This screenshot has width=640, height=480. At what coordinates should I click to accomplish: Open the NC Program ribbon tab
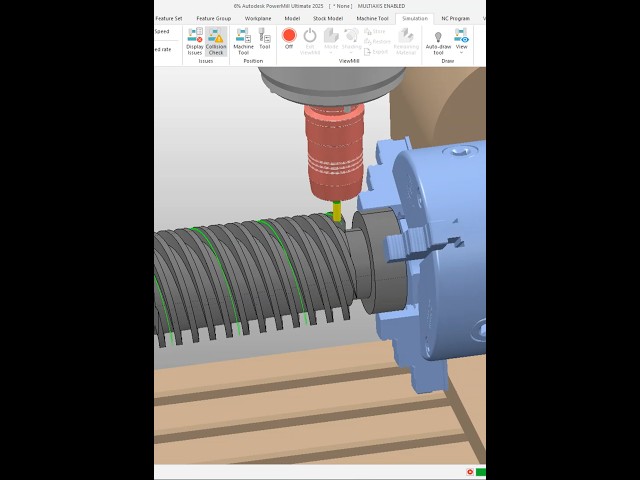coord(456,18)
